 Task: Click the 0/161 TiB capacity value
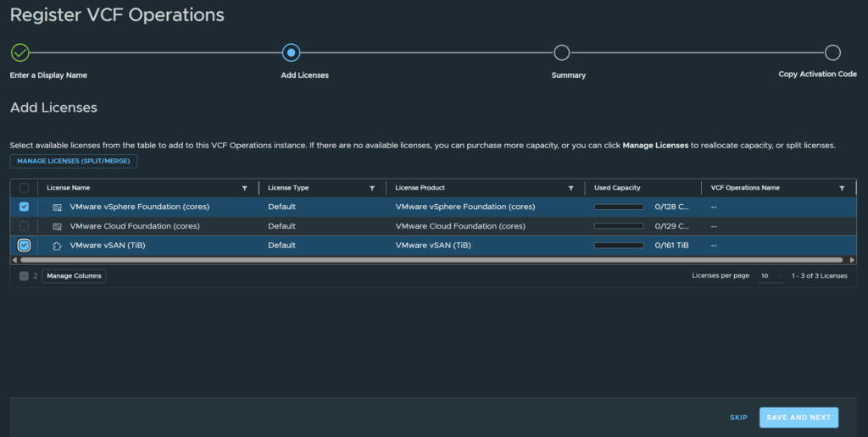pyautogui.click(x=671, y=246)
